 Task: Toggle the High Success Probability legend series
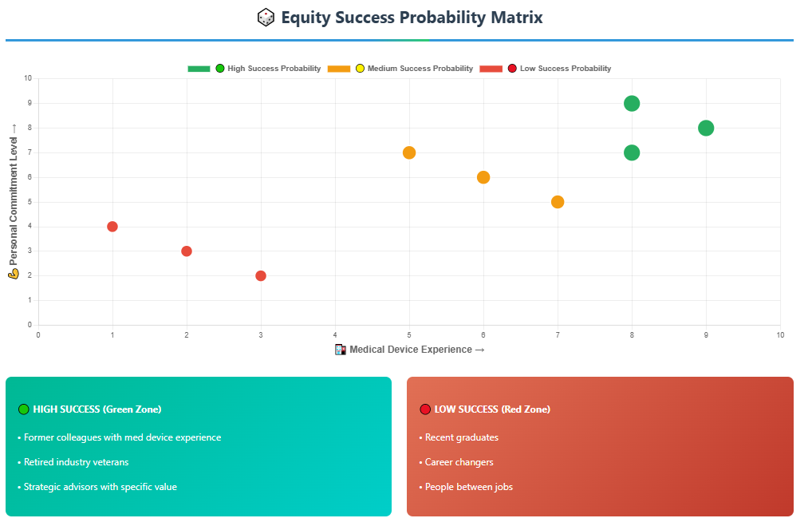(x=254, y=69)
